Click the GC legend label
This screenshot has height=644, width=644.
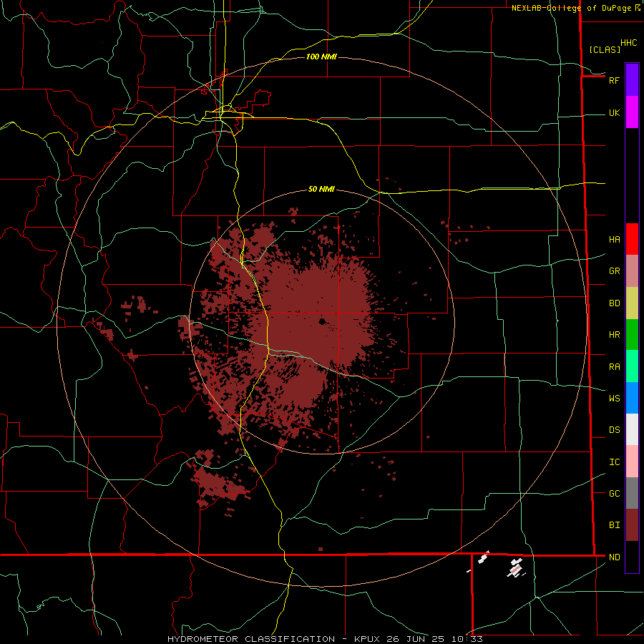pos(614,493)
